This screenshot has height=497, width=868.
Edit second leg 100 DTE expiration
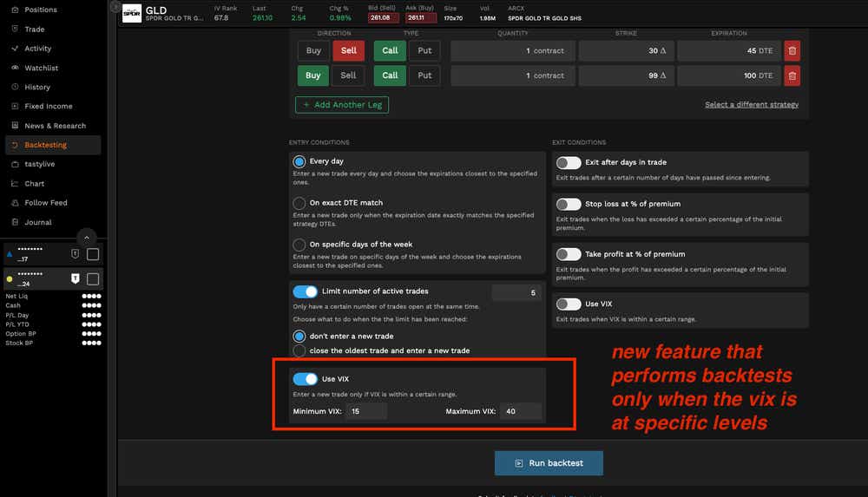(728, 75)
